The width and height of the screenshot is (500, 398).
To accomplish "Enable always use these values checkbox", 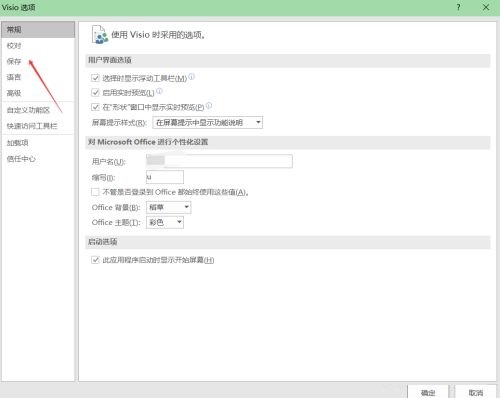I will (95, 192).
